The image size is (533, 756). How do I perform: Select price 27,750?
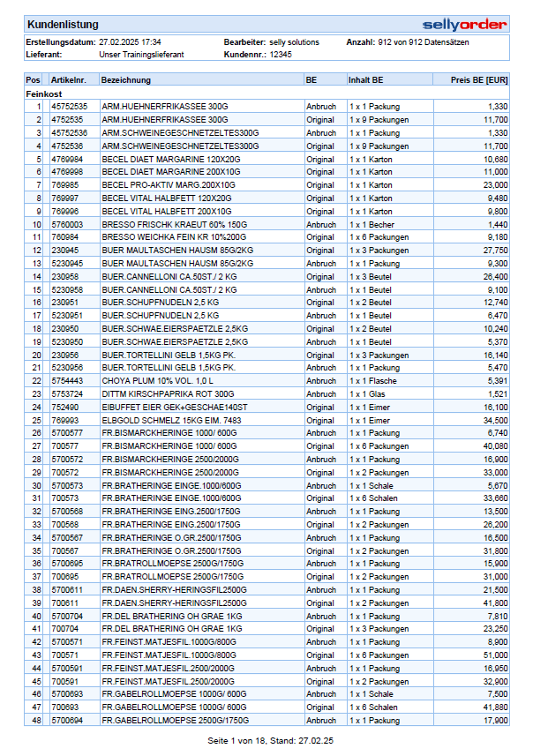495,251
